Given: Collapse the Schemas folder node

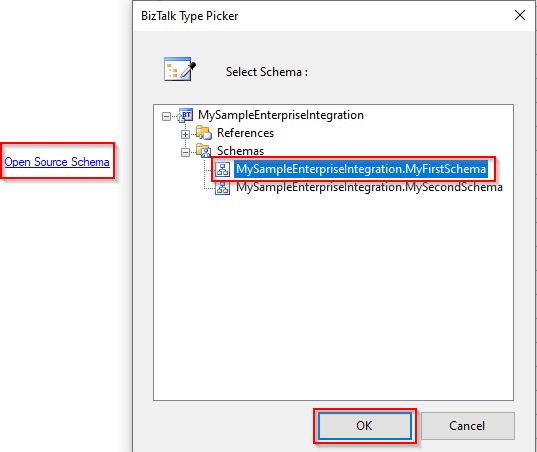Looking at the screenshot, I should [185, 152].
